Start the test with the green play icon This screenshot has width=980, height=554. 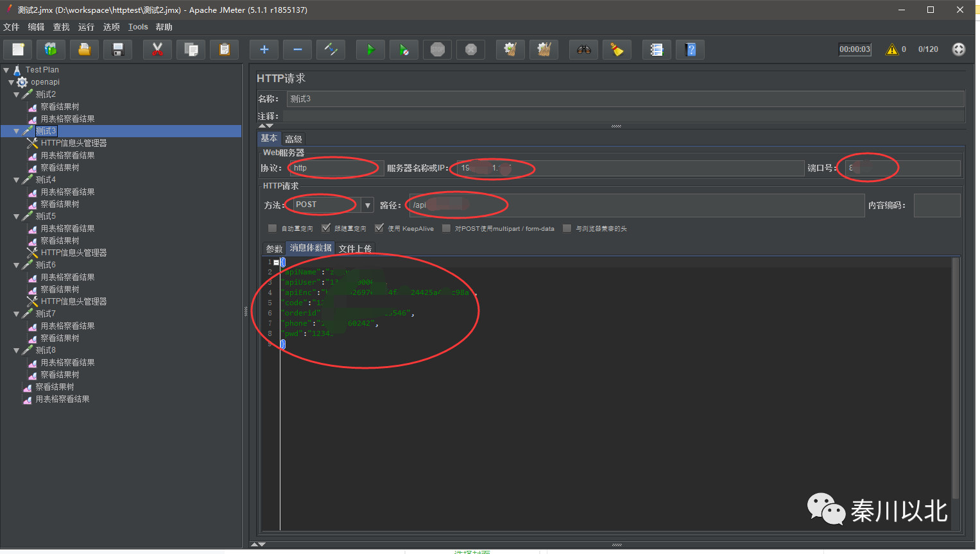click(370, 49)
